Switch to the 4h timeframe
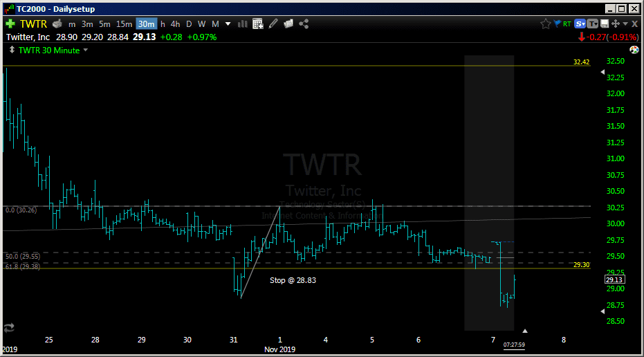Viewport: 644px width, 357px height. (x=176, y=24)
